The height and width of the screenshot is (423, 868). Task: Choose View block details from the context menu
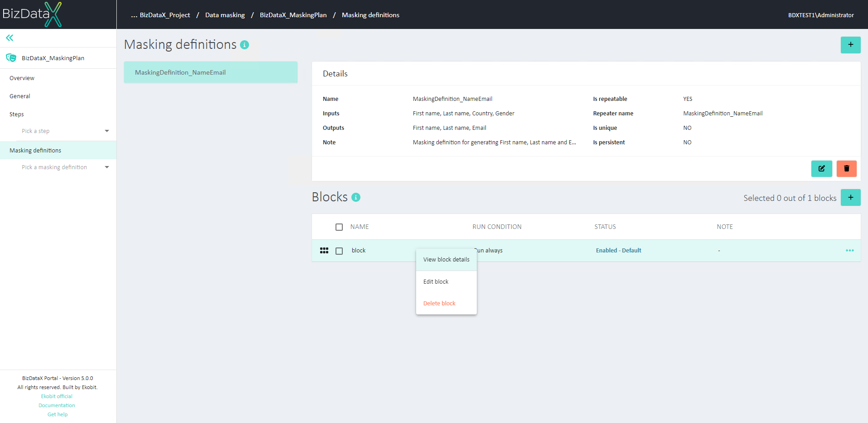click(x=446, y=260)
